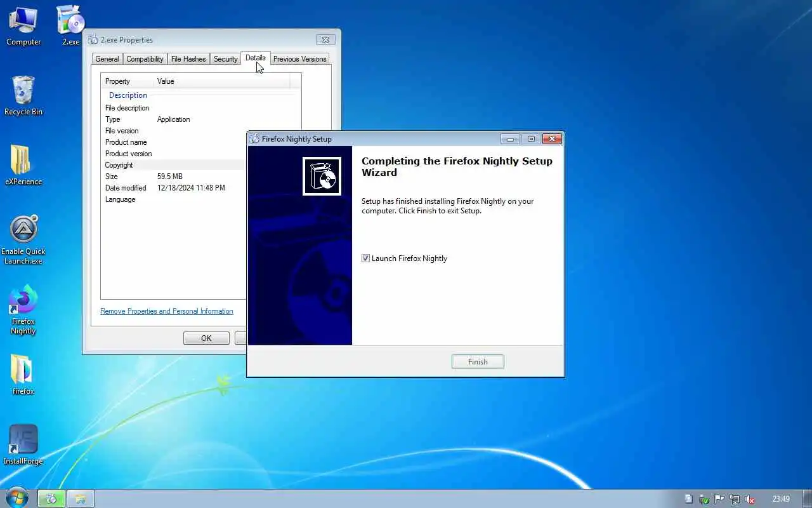This screenshot has height=508, width=812.
Task: Switch to the General tab
Action: (107, 59)
